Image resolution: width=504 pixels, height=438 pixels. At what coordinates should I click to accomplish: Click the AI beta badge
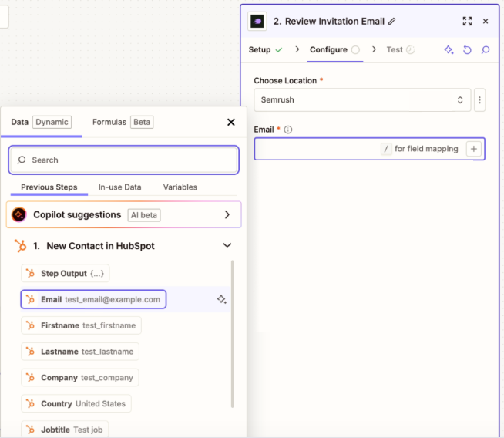click(144, 215)
